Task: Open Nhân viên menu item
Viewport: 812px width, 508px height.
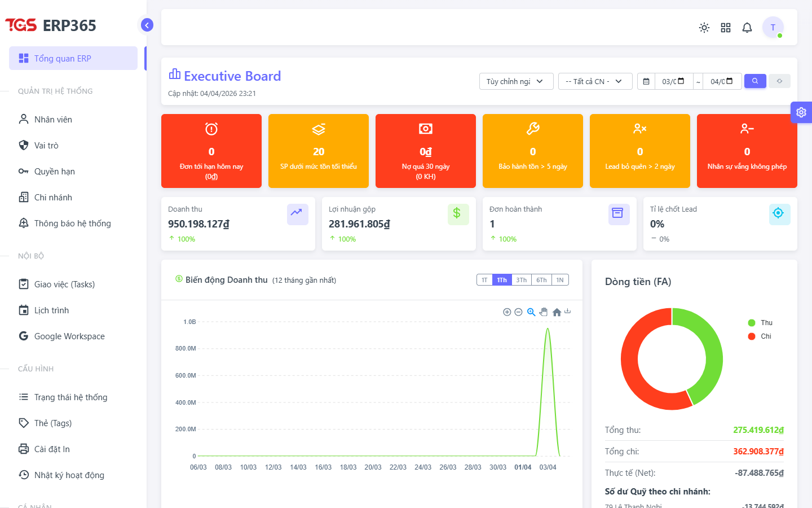Action: pos(73,119)
